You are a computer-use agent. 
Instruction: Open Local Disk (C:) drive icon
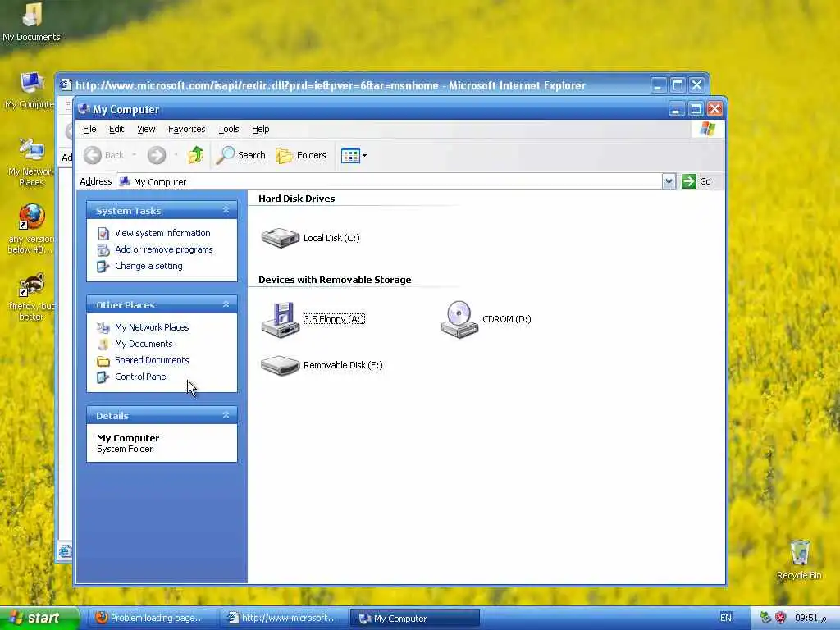[x=281, y=238]
